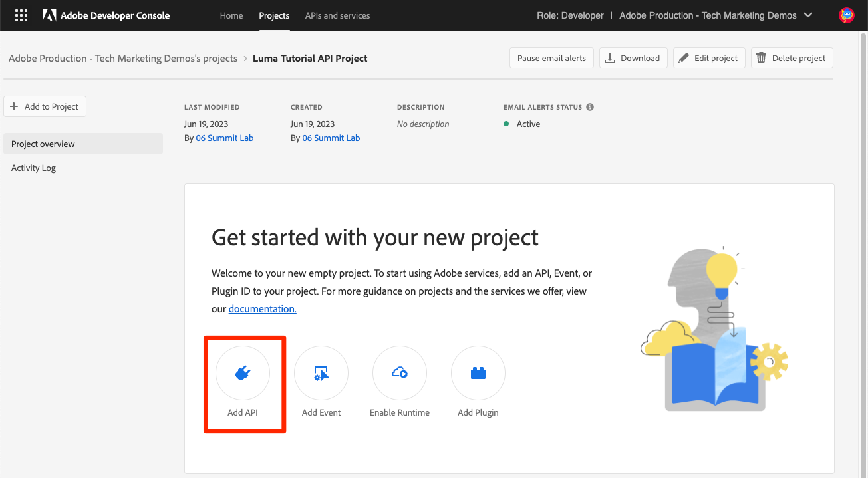Image resolution: width=868 pixels, height=478 pixels.
Task: Open the APIs and services tab
Action: point(337,15)
